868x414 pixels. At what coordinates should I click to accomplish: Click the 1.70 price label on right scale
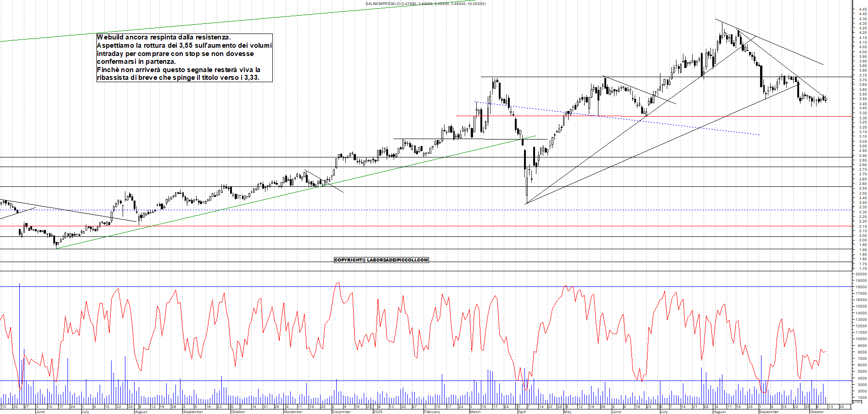click(862, 269)
